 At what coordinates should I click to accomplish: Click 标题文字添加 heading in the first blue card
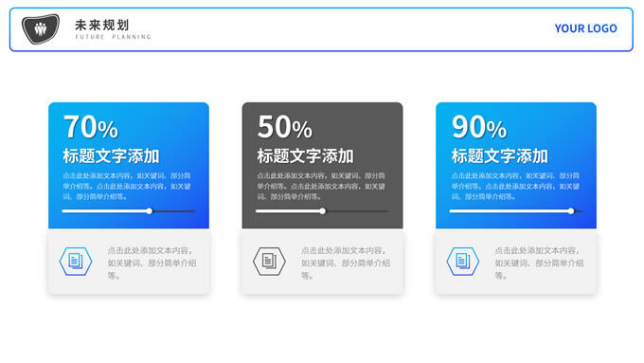tap(111, 156)
